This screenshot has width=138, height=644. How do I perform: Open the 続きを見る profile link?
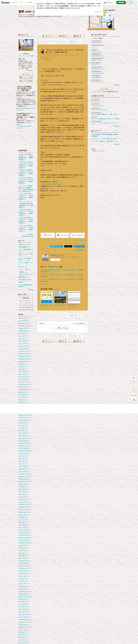point(30,71)
